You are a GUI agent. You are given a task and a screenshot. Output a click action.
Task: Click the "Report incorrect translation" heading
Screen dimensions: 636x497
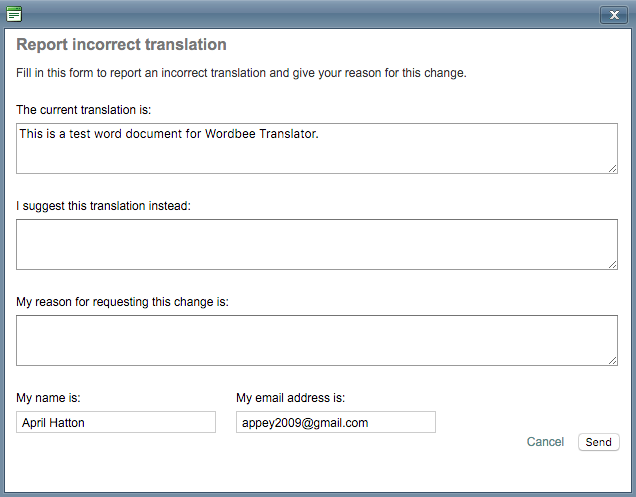[x=121, y=45]
